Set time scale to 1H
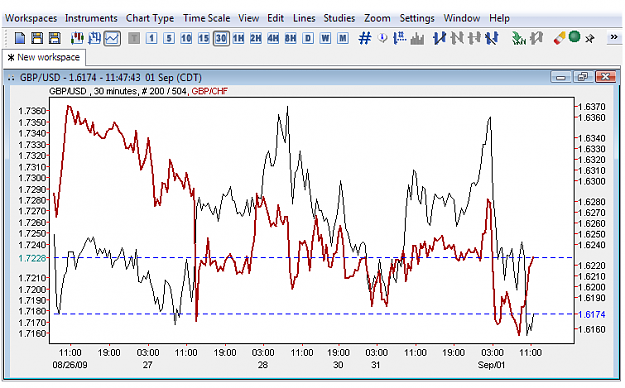This screenshot has width=625, height=388. pyautogui.click(x=238, y=39)
